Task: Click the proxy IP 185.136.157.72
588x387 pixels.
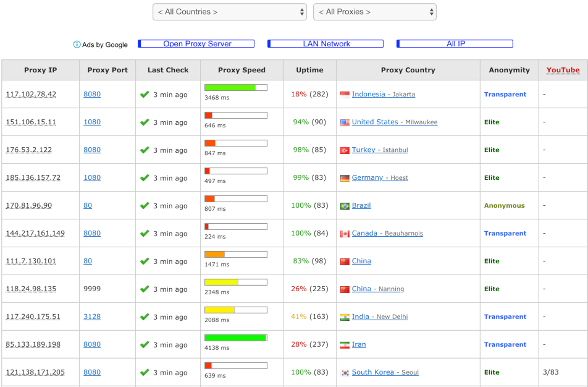Action: click(x=33, y=177)
